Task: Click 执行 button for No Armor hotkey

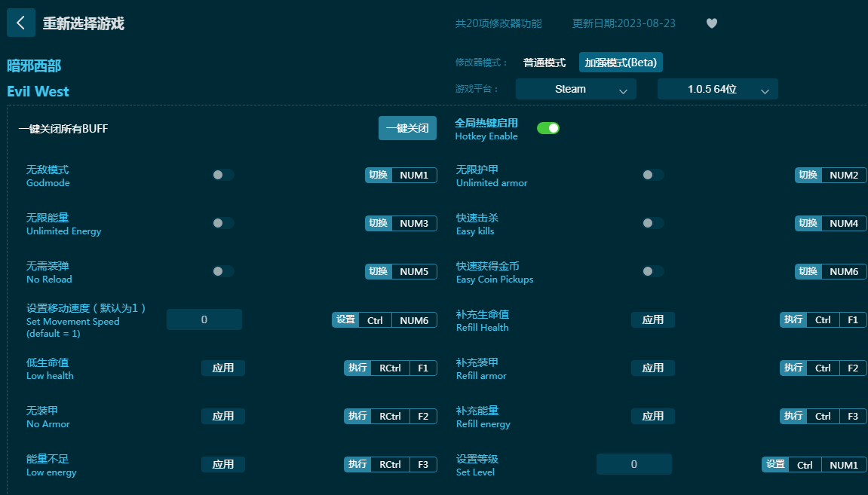Action: (357, 417)
